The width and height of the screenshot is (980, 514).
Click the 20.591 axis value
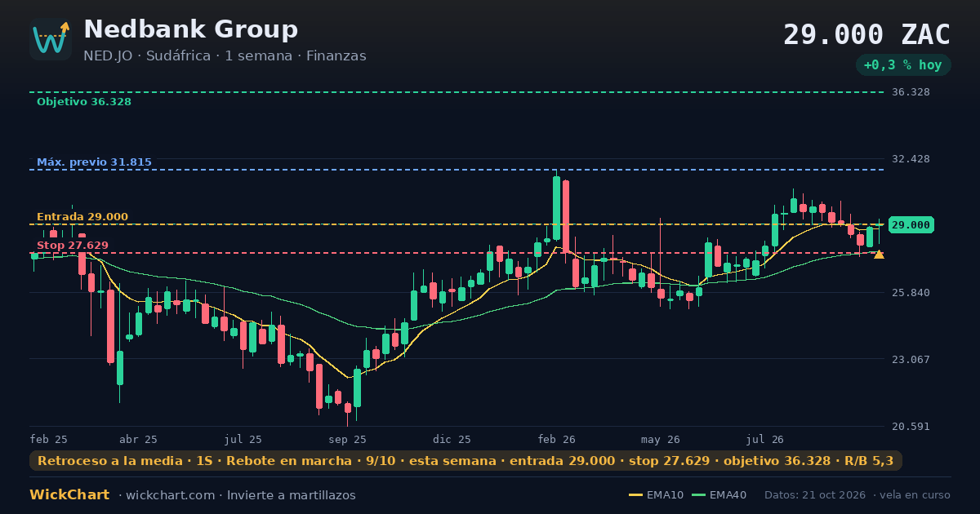point(911,427)
